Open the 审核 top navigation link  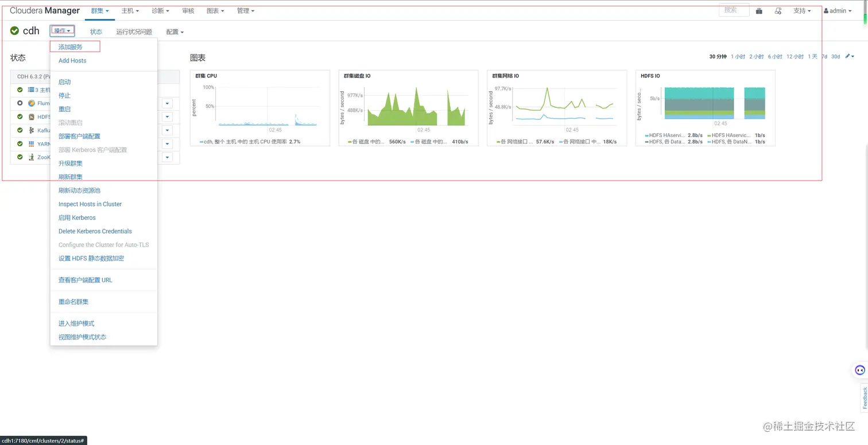pos(188,11)
